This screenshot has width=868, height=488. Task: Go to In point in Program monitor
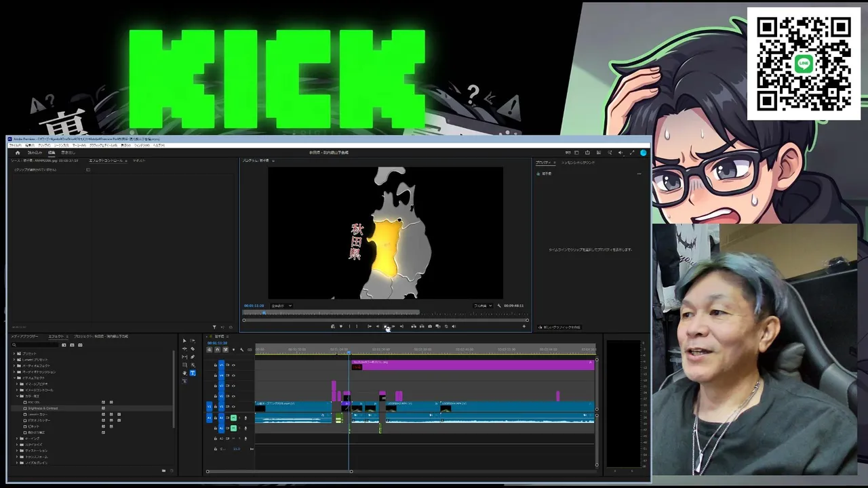pos(370,326)
